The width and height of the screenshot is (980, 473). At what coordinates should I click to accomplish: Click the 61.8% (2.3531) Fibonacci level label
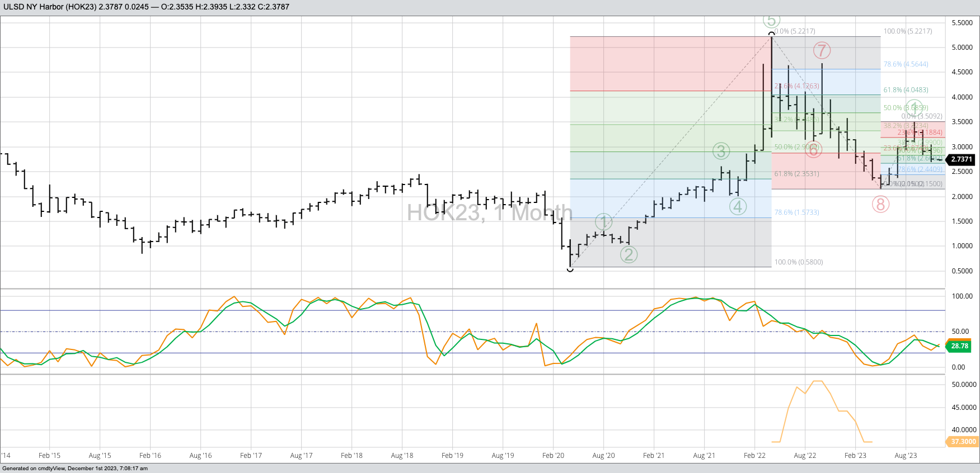tap(796, 174)
